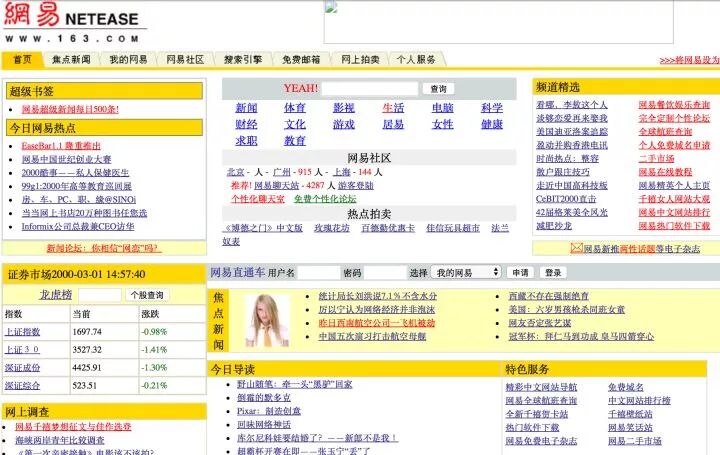Click the broken banner image placeholder
Image resolution: width=720 pixels, height=455 pixels.
click(498, 22)
